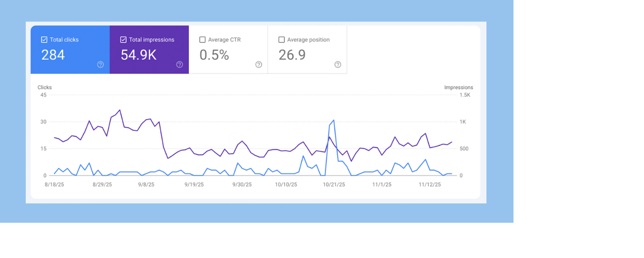This screenshot has height=258, width=644.
Task: Enable the Average position checkbox
Action: pyautogui.click(x=282, y=40)
